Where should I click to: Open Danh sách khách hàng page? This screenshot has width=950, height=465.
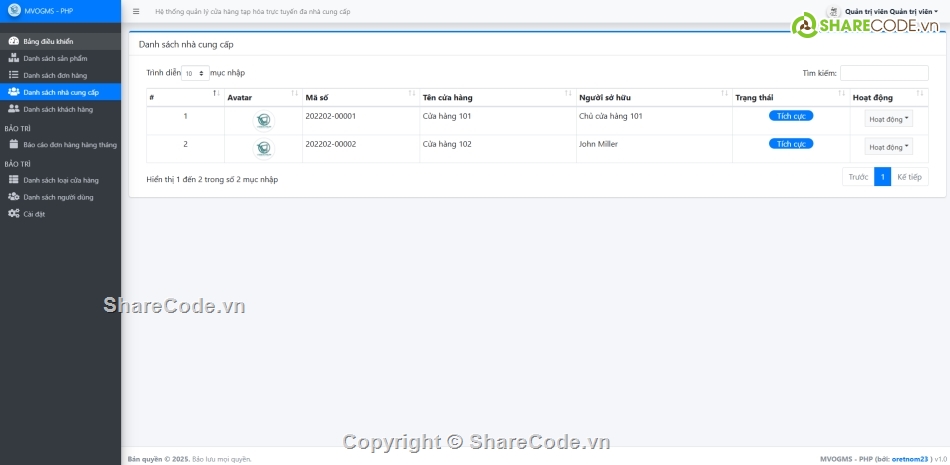coord(58,109)
